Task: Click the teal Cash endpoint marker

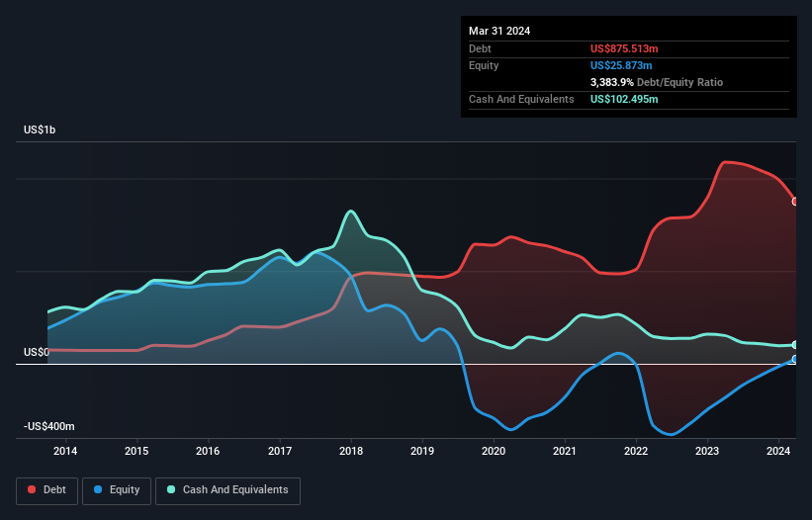Action: click(x=795, y=345)
